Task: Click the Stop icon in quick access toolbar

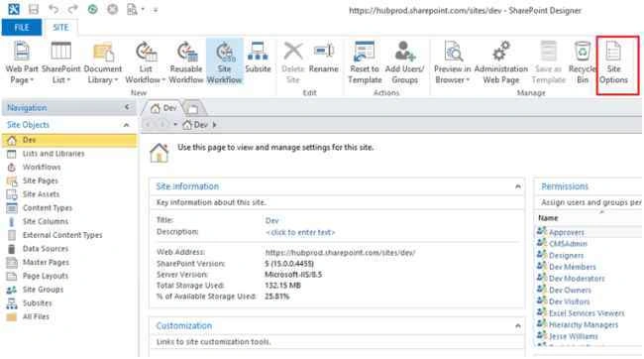Action: point(112,9)
